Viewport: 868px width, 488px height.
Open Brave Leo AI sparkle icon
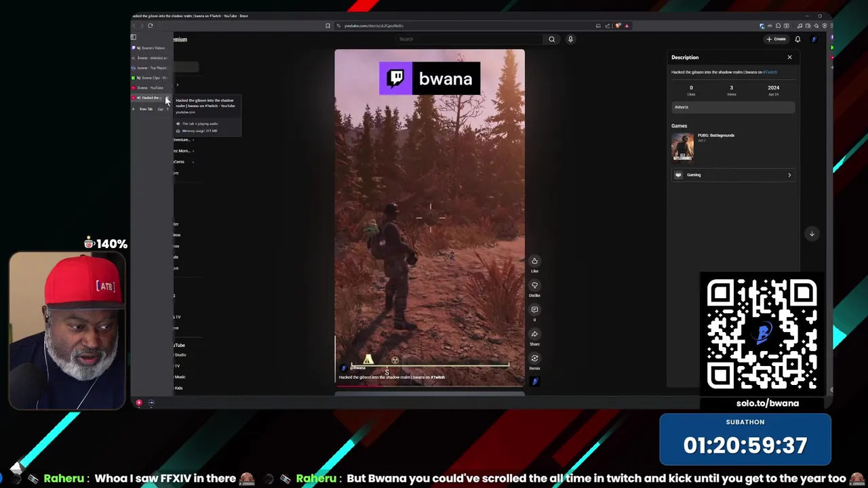[x=816, y=26]
